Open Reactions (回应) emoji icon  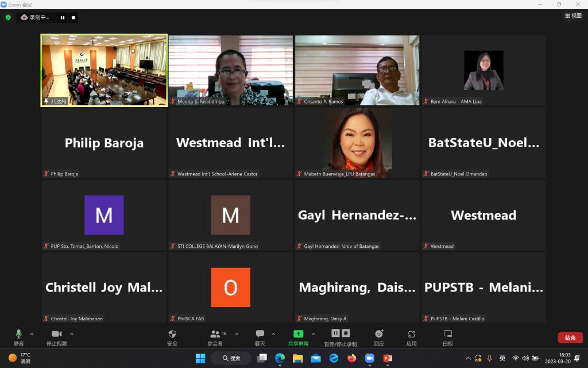[x=379, y=334]
